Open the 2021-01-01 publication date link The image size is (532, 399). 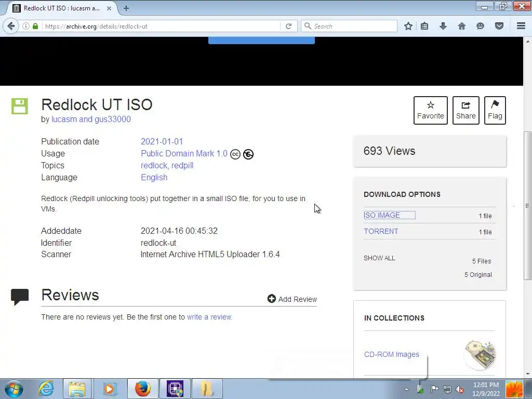coord(162,141)
